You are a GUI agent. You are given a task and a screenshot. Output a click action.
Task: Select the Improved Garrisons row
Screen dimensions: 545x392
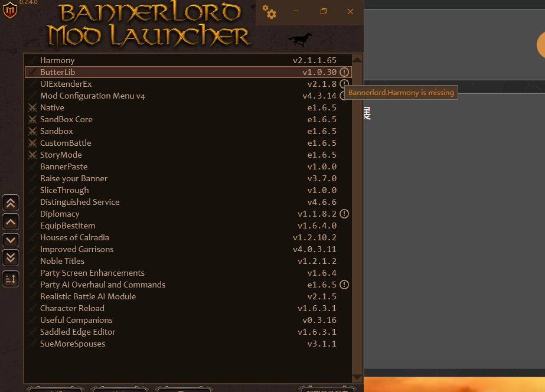click(x=188, y=249)
